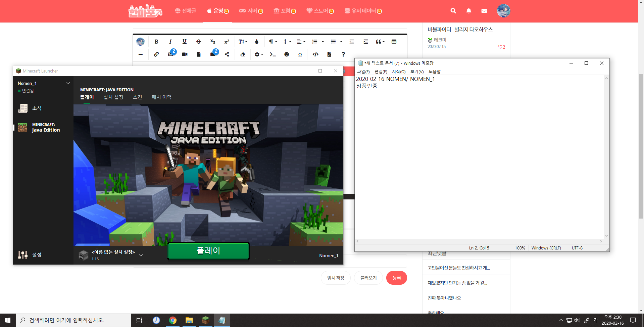Open the 전체글 navigation menu
Image resolution: width=644 pixels, height=327 pixels.
point(186,11)
